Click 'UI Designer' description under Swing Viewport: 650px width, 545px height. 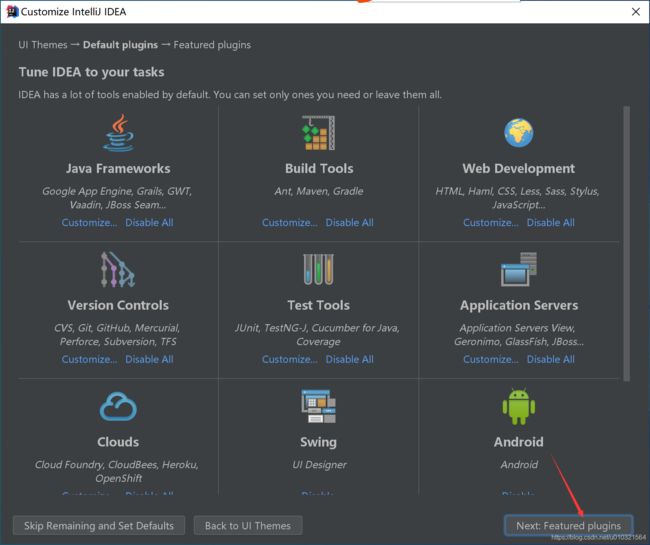click(x=319, y=465)
